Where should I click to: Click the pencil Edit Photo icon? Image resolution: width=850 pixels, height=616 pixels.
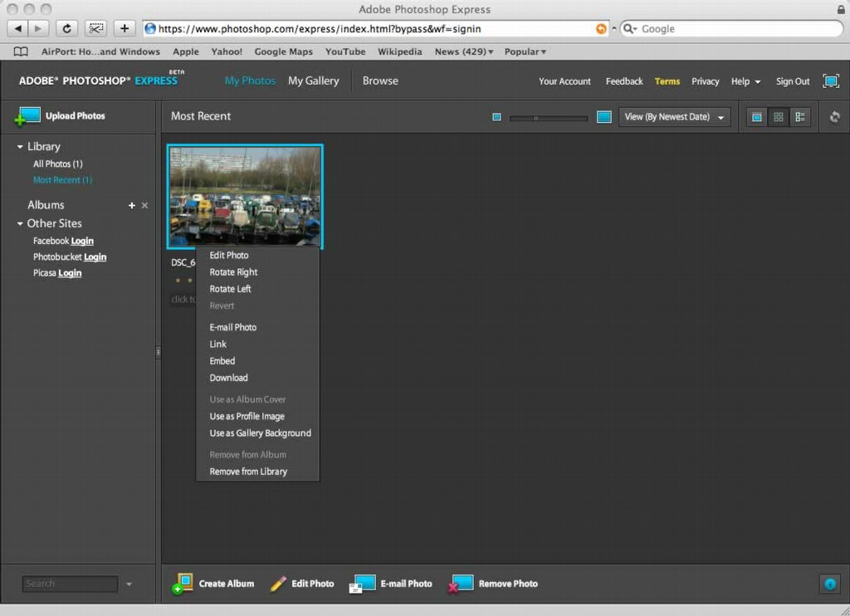(x=278, y=584)
